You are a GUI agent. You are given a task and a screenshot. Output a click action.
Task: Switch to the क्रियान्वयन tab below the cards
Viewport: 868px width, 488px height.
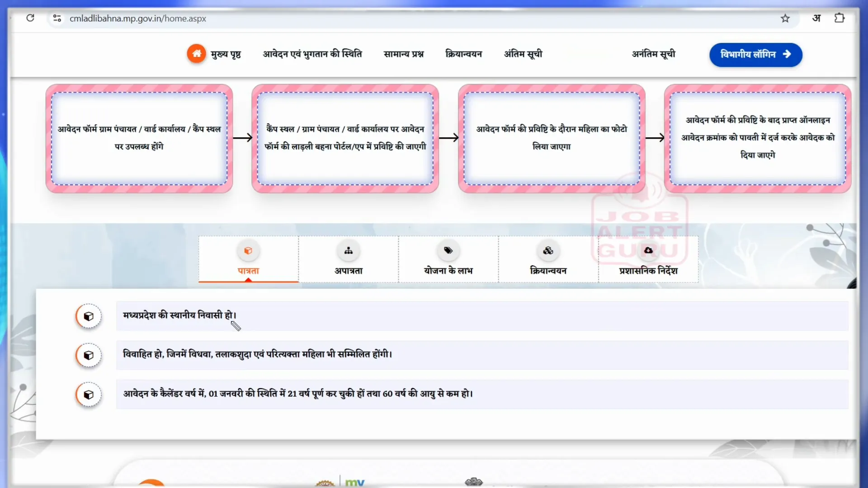click(548, 259)
